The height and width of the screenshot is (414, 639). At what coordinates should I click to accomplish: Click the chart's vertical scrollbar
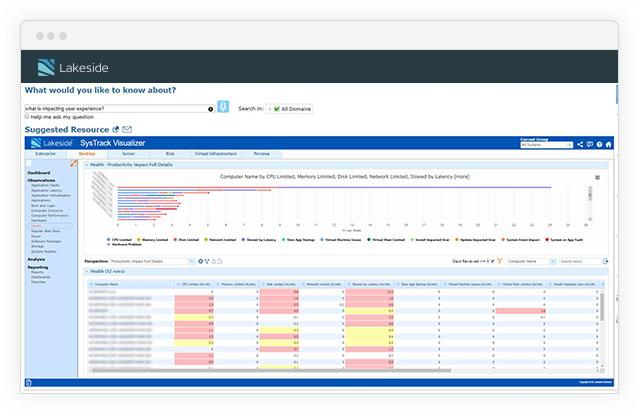point(590,204)
